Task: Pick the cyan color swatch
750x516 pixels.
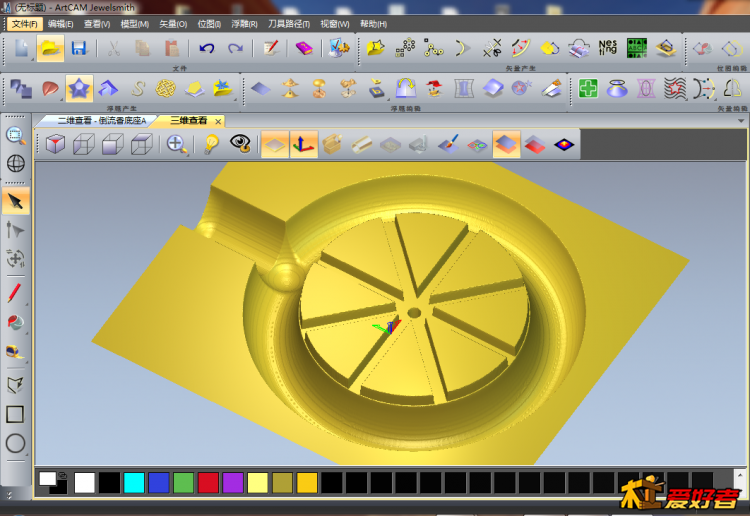Action: click(133, 483)
